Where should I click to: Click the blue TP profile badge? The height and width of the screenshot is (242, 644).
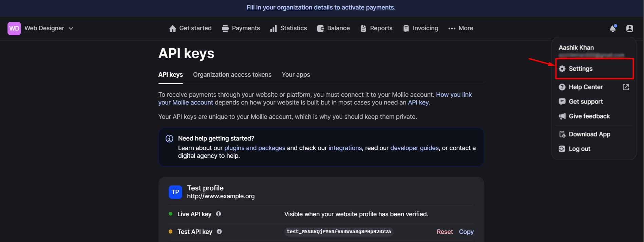pyautogui.click(x=175, y=192)
